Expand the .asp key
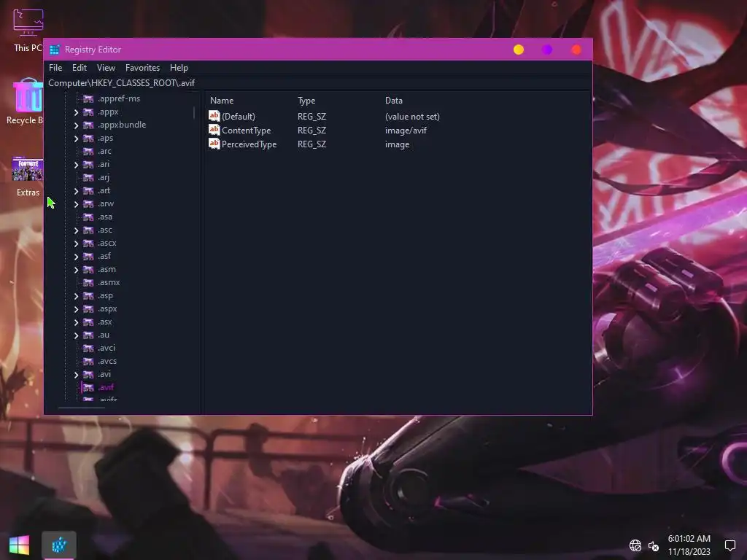Image resolution: width=747 pixels, height=560 pixels. point(76,296)
